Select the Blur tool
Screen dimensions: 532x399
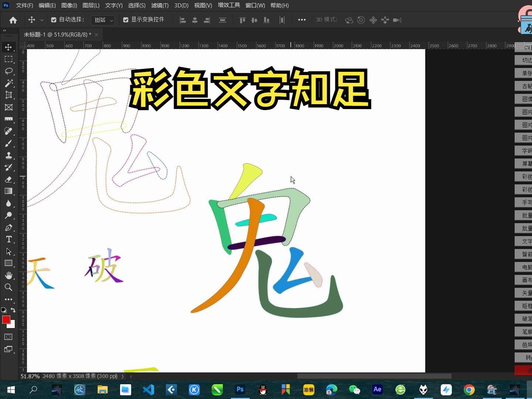point(8,203)
